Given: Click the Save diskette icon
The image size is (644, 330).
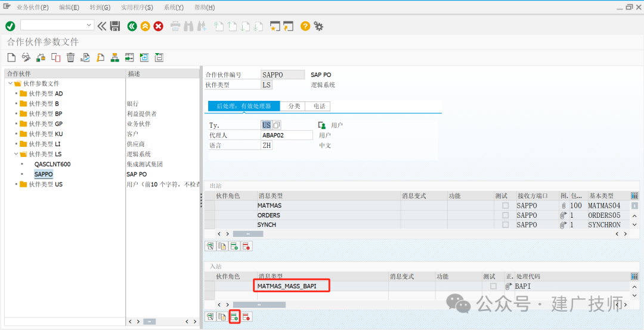Looking at the screenshot, I should click(115, 26).
